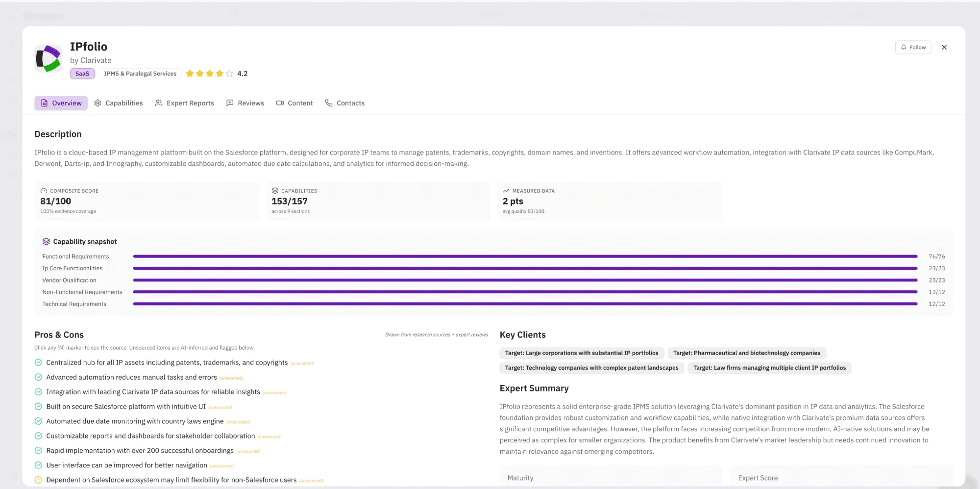Click the IPfolio product logo
The height and width of the screenshot is (489, 980).
(49, 58)
